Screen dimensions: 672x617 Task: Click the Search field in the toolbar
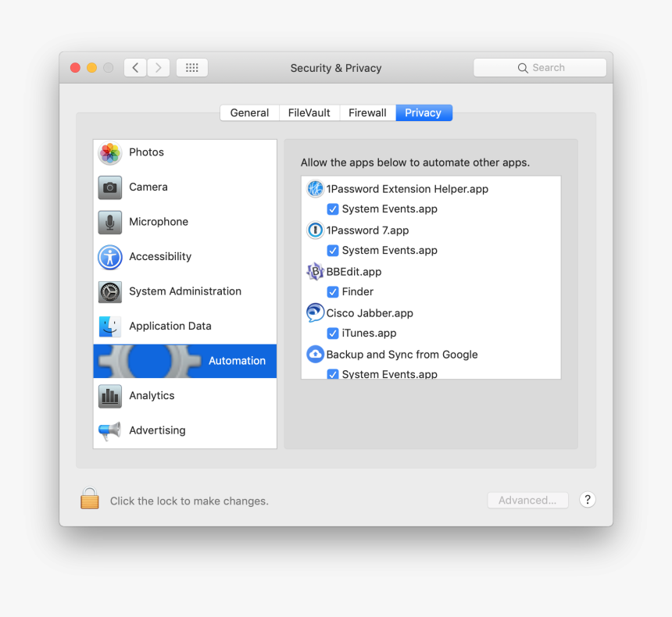click(x=540, y=68)
